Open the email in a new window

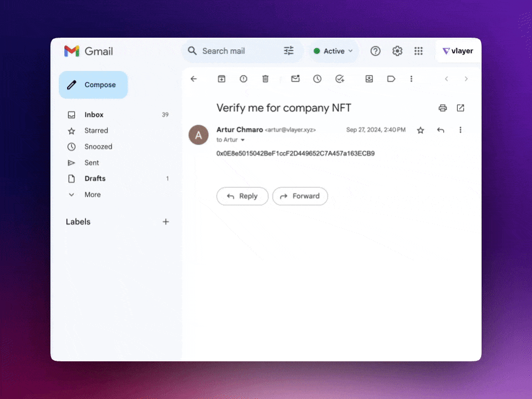461,108
